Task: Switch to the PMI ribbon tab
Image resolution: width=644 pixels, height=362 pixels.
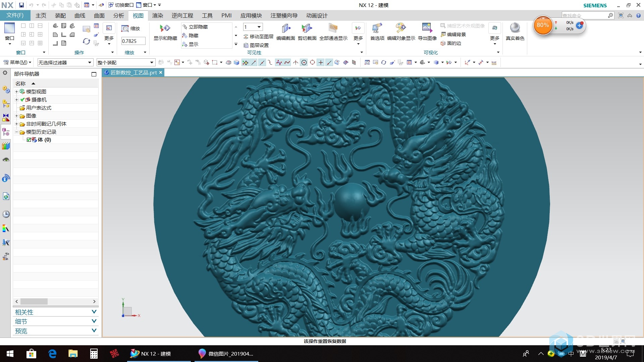Action: click(226, 15)
